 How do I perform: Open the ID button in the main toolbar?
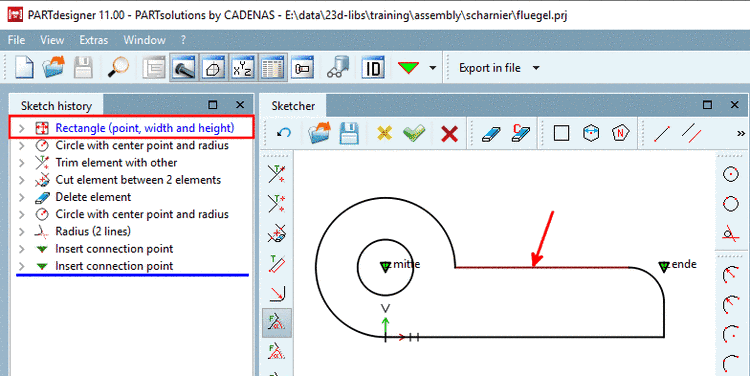[373, 68]
